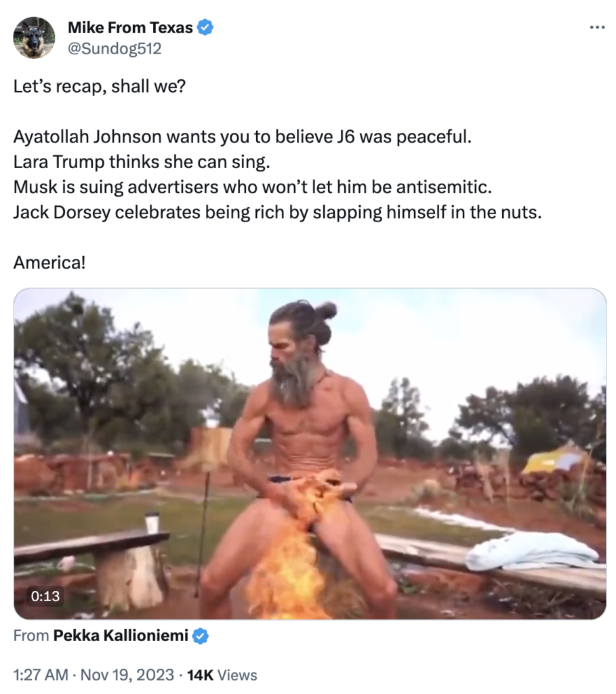Open the Mike From Texas profile name
This screenshot has width=616, height=694.
point(131,28)
